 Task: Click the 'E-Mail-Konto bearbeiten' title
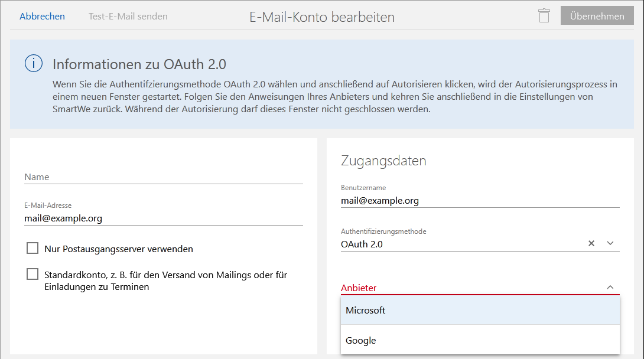tap(322, 17)
